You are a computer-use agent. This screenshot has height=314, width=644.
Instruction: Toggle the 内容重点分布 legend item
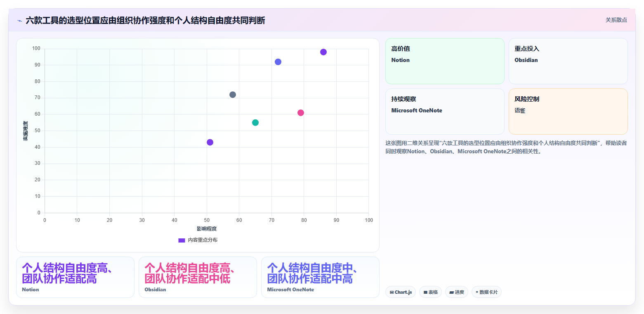(x=198, y=240)
